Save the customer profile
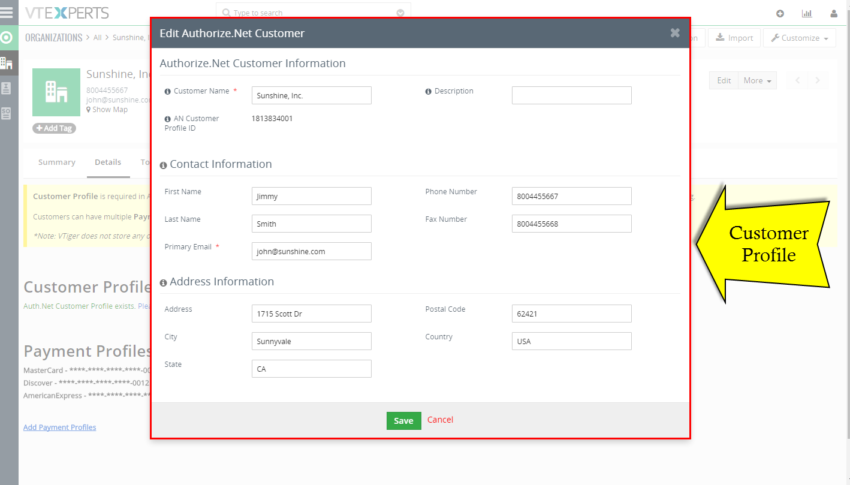Viewport: 850px width, 485px height. coord(403,421)
